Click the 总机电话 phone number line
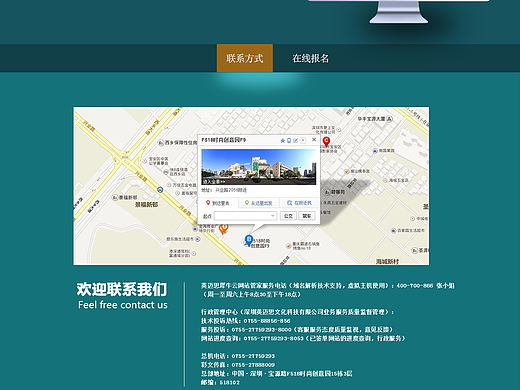Screen dimensions: 520x390 [238, 356]
